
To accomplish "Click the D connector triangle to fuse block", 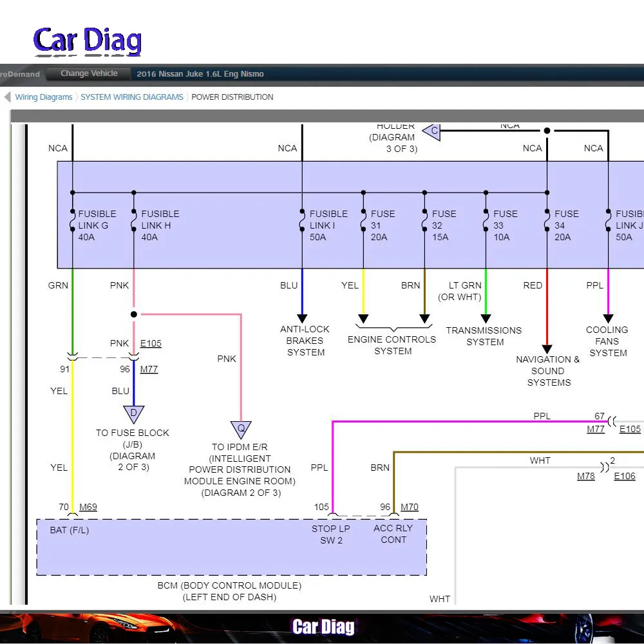I will [133, 413].
